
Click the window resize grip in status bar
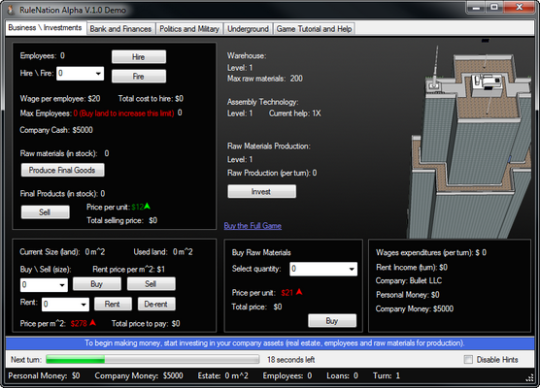tap(530, 378)
